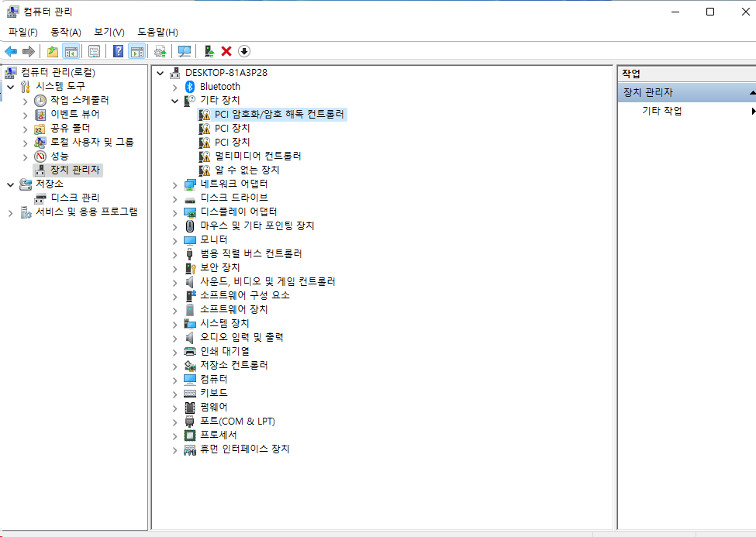The image size is (756, 537).
Task: Click the 마우스 및 기타 포인팅 장치 icon
Action: (190, 225)
